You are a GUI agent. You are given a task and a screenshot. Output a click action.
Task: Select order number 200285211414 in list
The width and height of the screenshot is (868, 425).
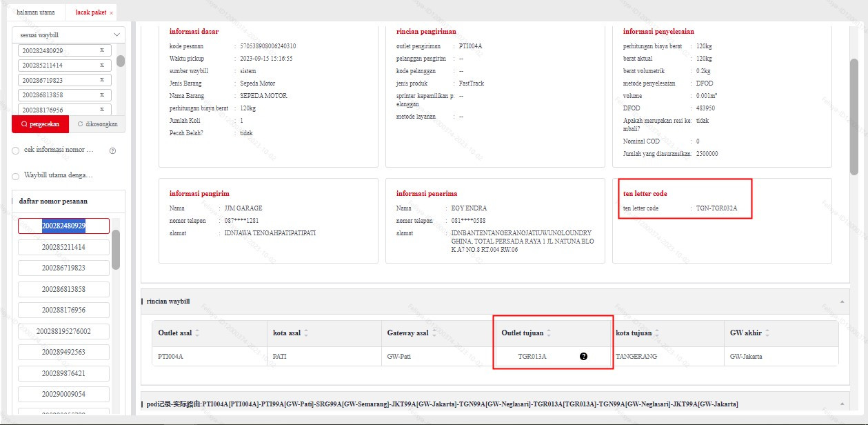(63, 247)
